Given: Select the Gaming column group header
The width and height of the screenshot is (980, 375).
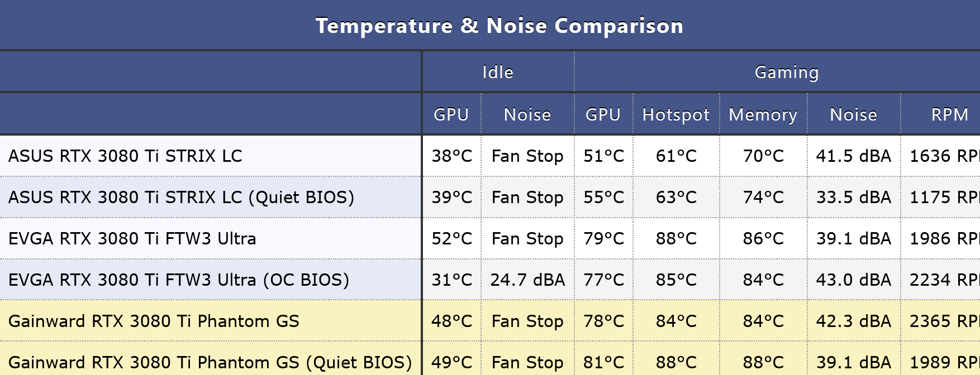Looking at the screenshot, I should pos(786,72).
